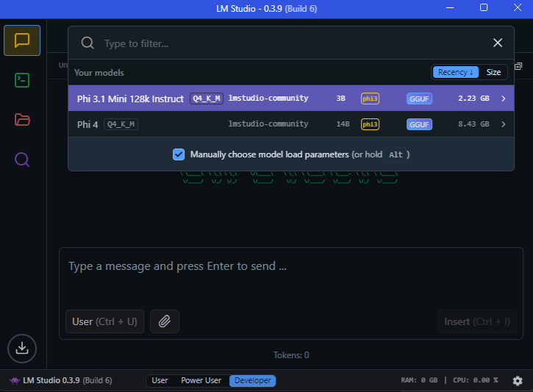
Task: Click the magnifier icon in the filter bar
Action: (87, 43)
